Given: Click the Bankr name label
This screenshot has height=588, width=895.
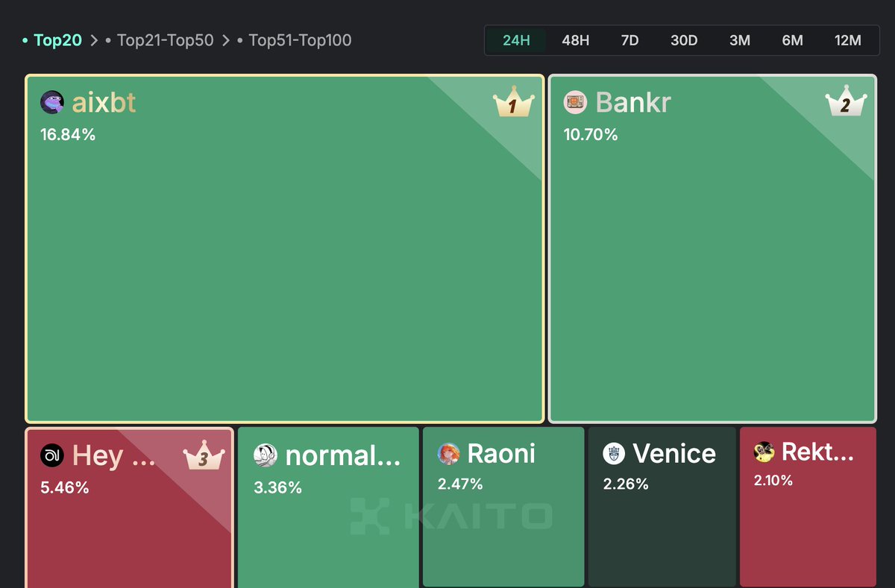Looking at the screenshot, I should pos(633,103).
